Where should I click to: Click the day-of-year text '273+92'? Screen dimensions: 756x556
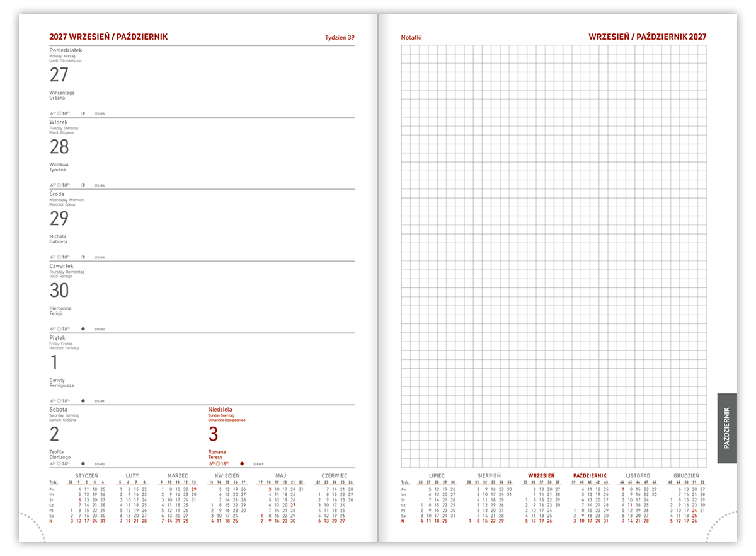[x=100, y=330]
